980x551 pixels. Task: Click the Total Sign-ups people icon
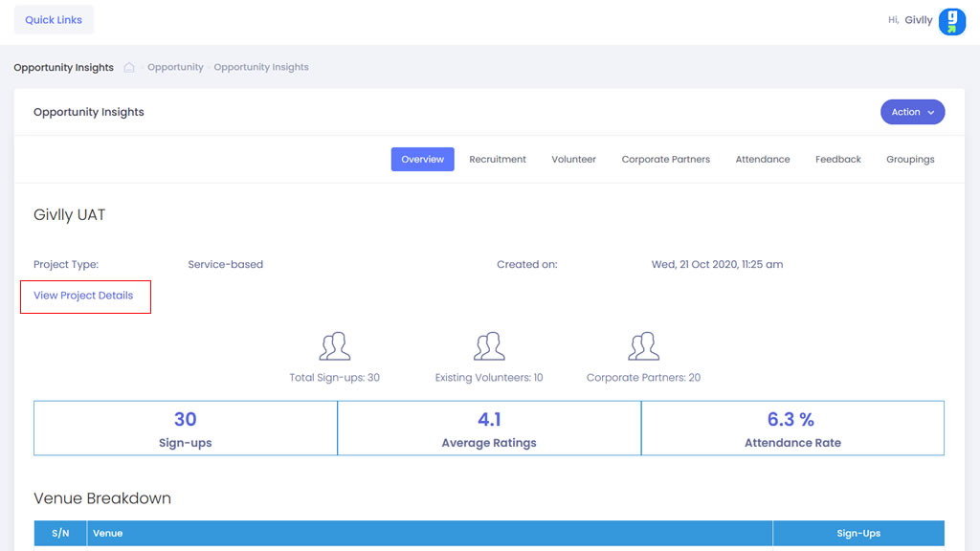point(334,346)
